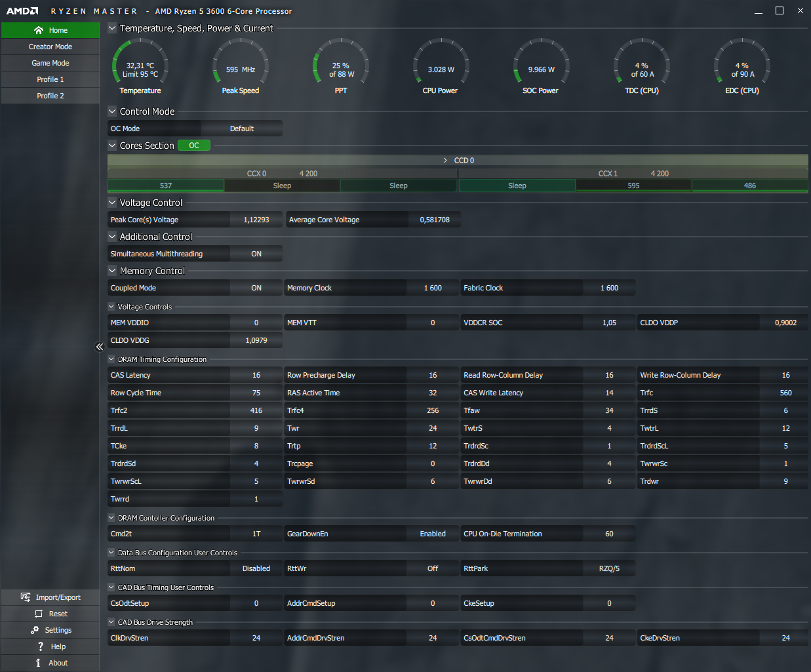The image size is (811, 672).
Task: Click the Memory Clock 1 600 field
Action: click(433, 288)
